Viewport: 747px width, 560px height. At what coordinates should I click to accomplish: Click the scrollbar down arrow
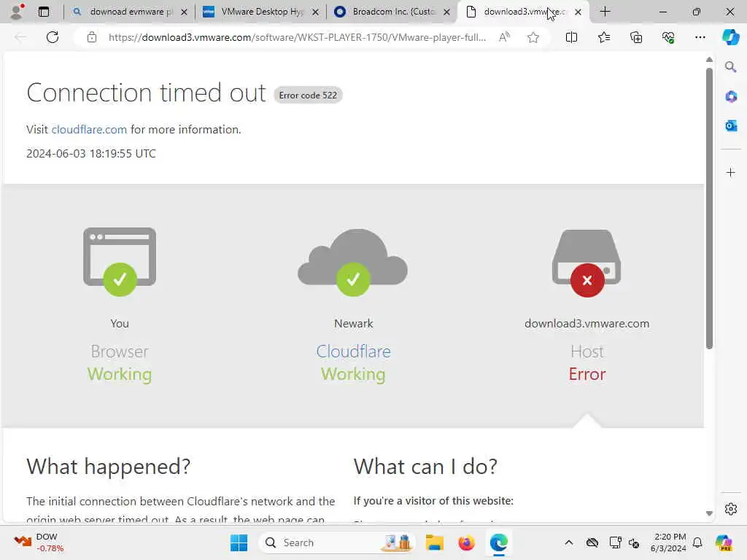point(709,513)
